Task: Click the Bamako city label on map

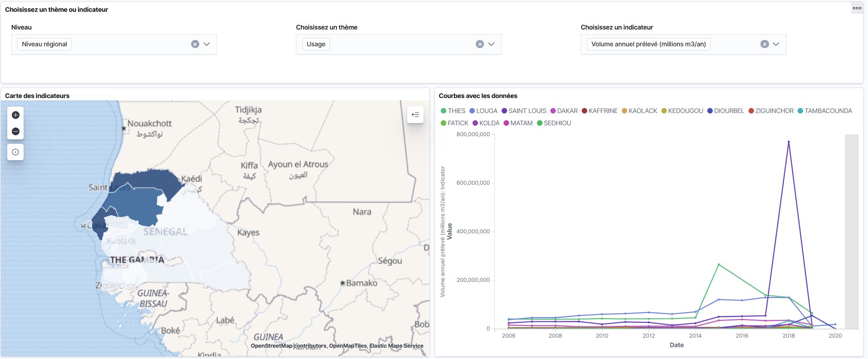Action: (361, 283)
